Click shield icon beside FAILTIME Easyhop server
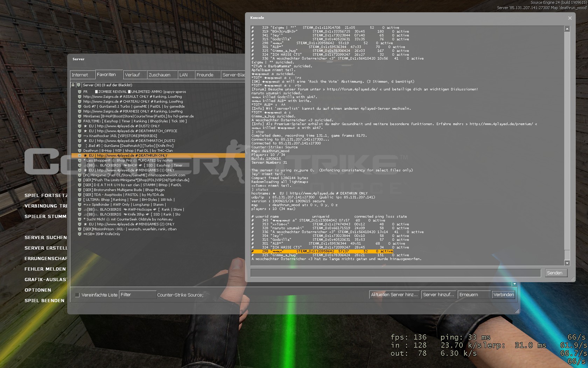 [79, 121]
